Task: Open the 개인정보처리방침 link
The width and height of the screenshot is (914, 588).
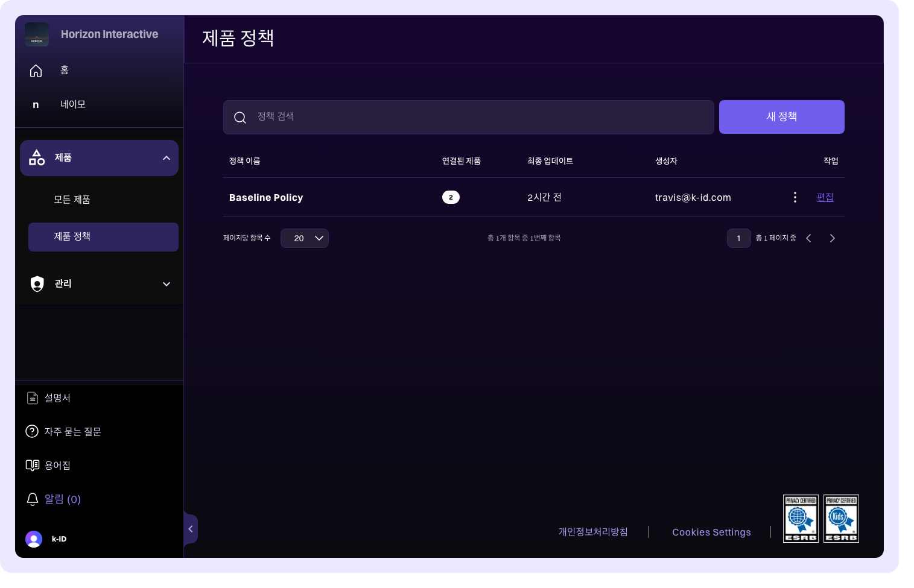Action: [593, 532]
